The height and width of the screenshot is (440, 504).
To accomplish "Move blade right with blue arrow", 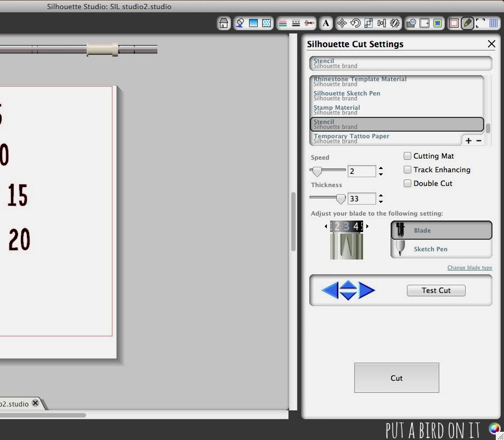I will (x=367, y=290).
